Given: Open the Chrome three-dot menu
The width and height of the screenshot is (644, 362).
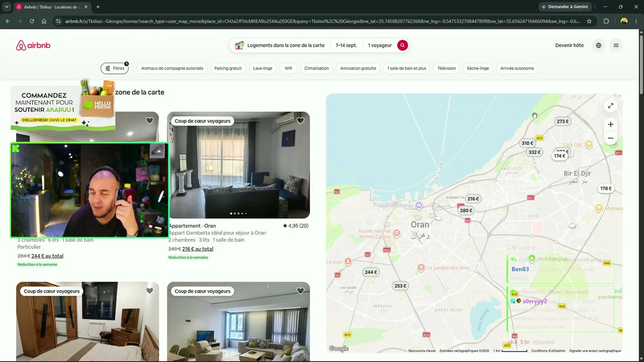Looking at the screenshot, I should pyautogui.click(x=637, y=21).
